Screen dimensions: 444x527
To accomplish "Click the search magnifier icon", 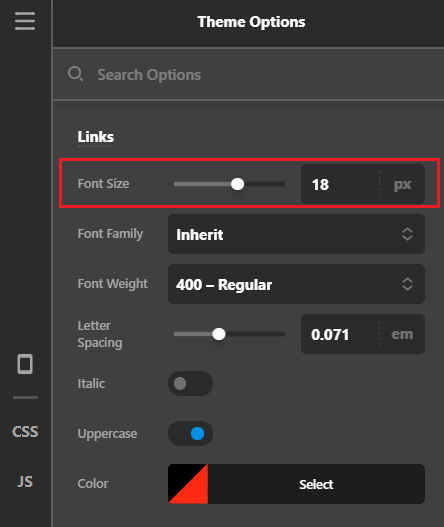I will coord(75,74).
